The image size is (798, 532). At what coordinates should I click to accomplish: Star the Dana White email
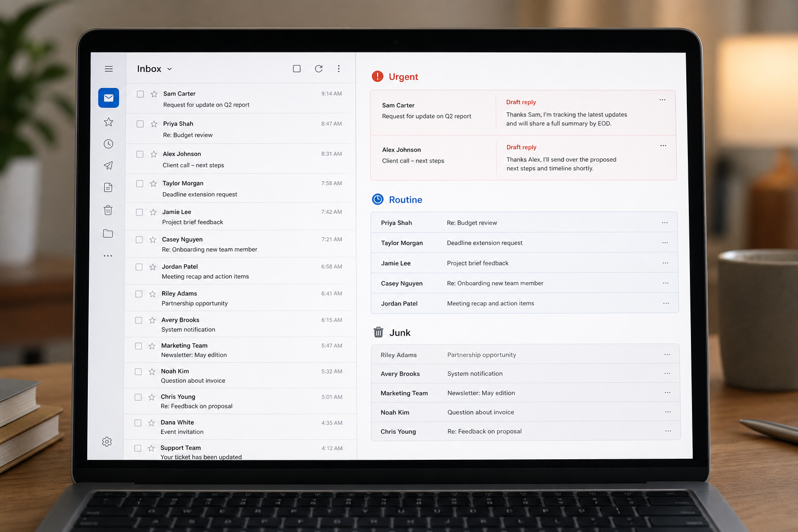tap(151, 423)
